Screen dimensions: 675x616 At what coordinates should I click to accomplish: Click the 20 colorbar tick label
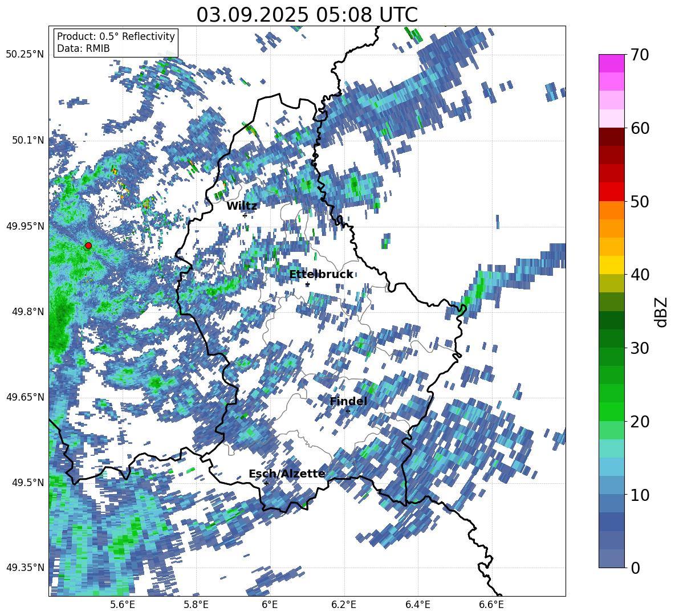click(x=640, y=422)
